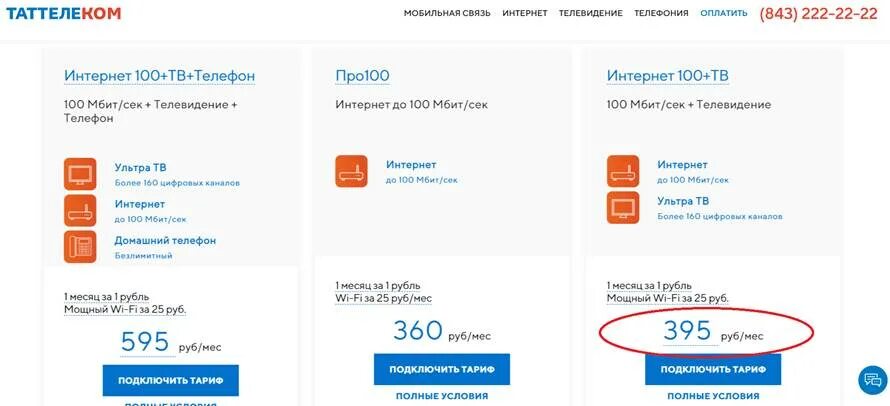This screenshot has height=406, width=890.
Task: Select Ультра ТВ label in Интернет 100+ТВ+Телефон card
Action: (x=140, y=168)
